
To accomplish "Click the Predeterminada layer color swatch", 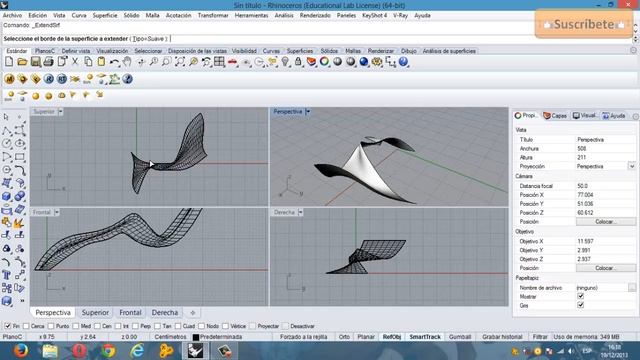I will [196, 337].
